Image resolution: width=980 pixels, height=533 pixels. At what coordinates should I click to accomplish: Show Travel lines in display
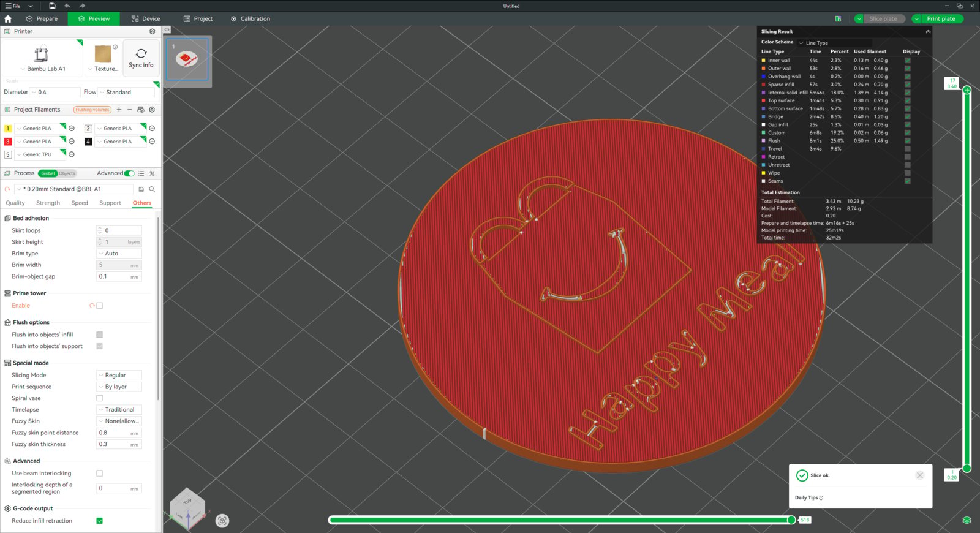click(x=907, y=149)
